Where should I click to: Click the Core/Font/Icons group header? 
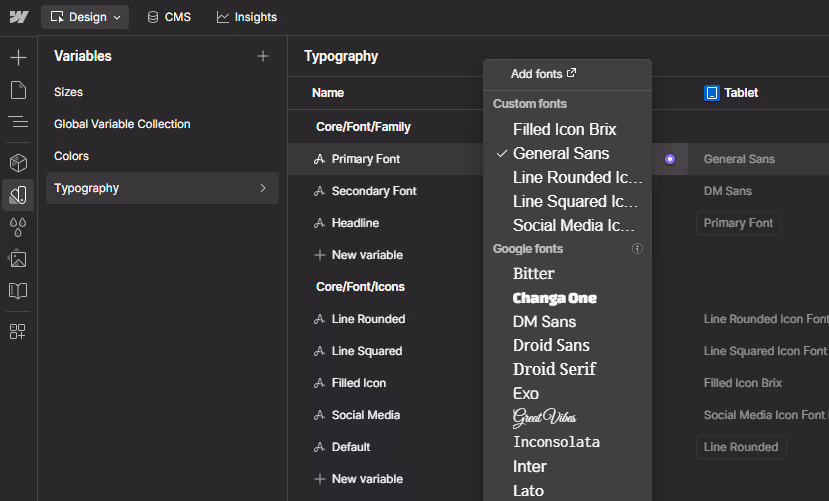[360, 286]
